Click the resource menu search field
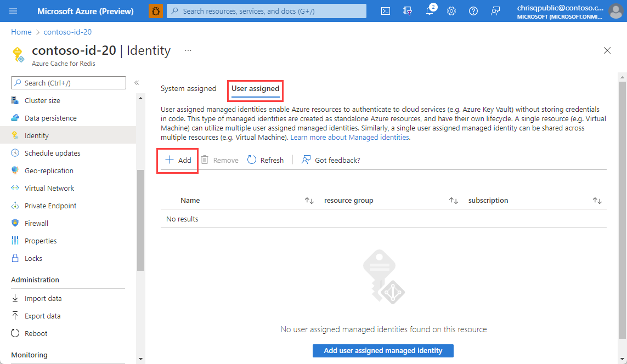627x364 pixels. pyautogui.click(x=69, y=83)
